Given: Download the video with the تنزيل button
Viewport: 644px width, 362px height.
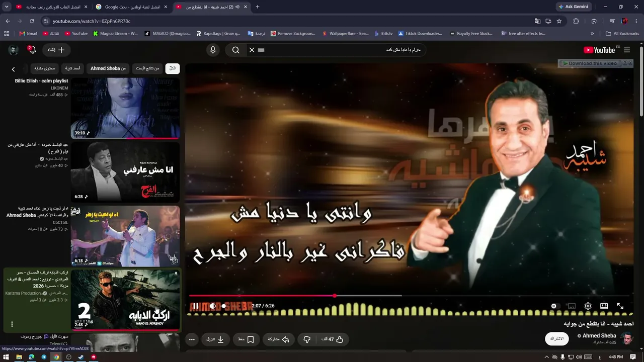Looking at the screenshot, I should tap(215, 339).
